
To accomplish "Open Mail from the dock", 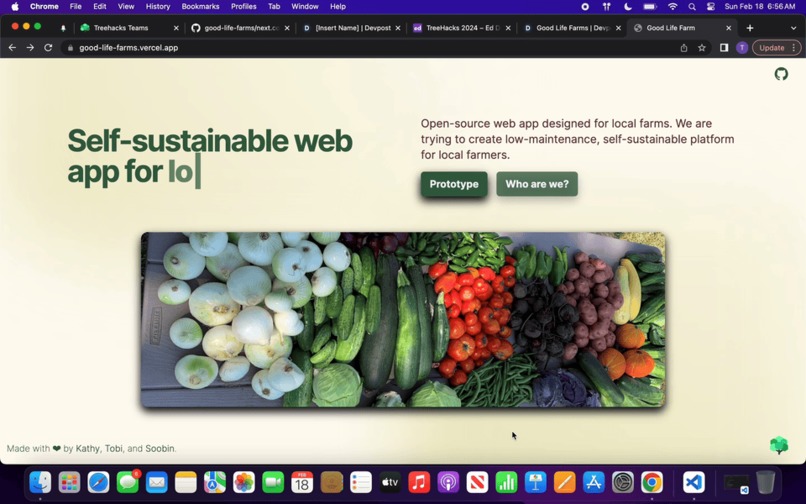I will point(156,482).
